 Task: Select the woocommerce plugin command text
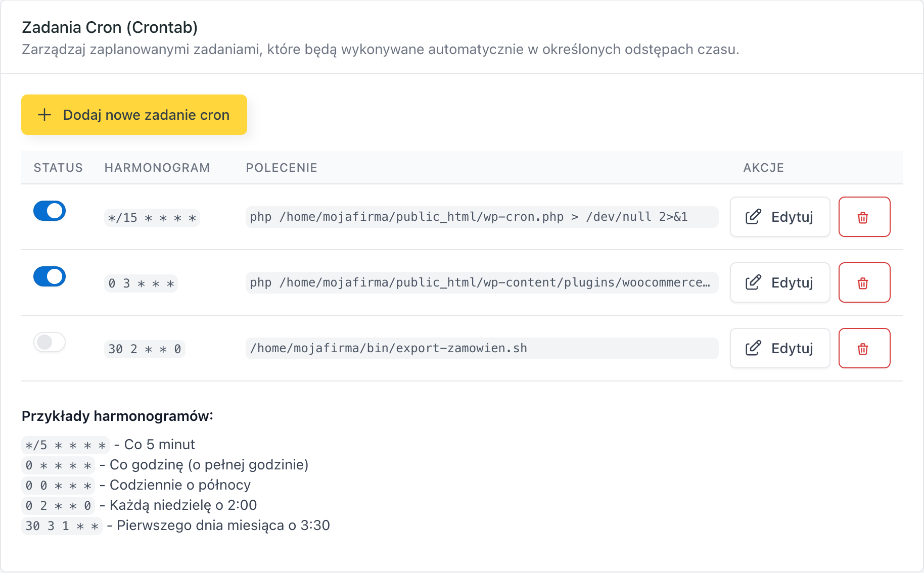(x=482, y=282)
